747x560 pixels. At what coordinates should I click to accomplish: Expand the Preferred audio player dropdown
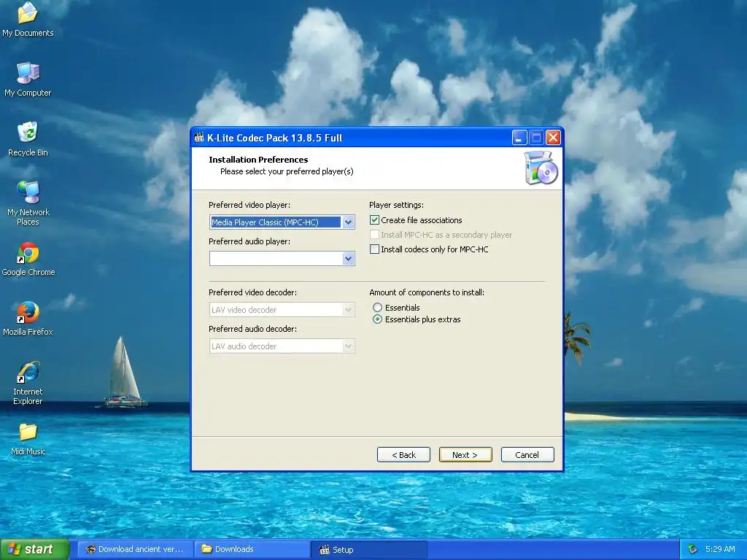348,259
